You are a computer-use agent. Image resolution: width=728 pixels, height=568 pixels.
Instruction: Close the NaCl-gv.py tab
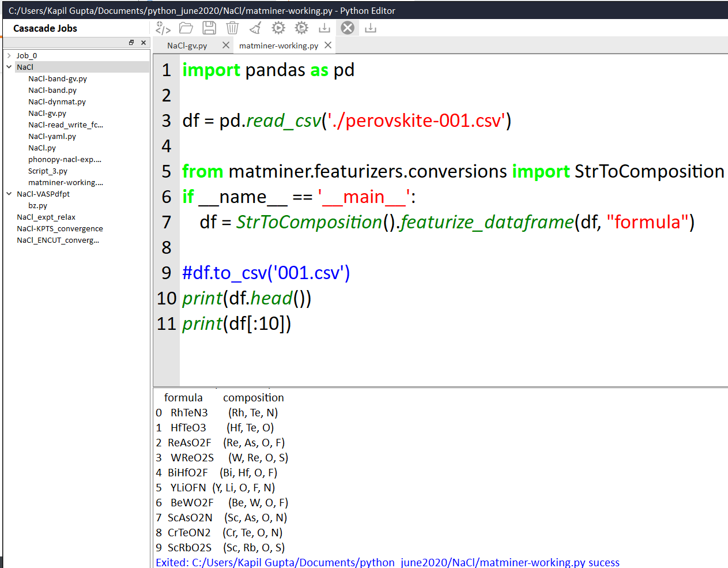(x=225, y=45)
